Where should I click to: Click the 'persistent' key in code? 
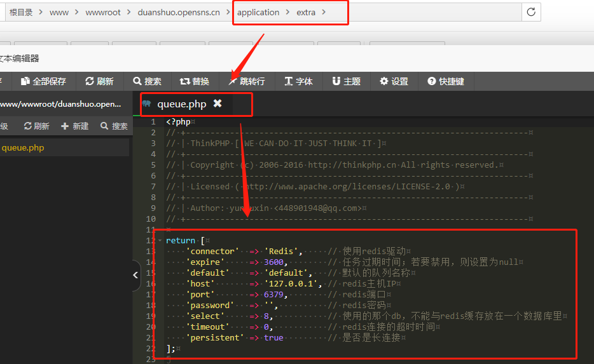(x=215, y=337)
